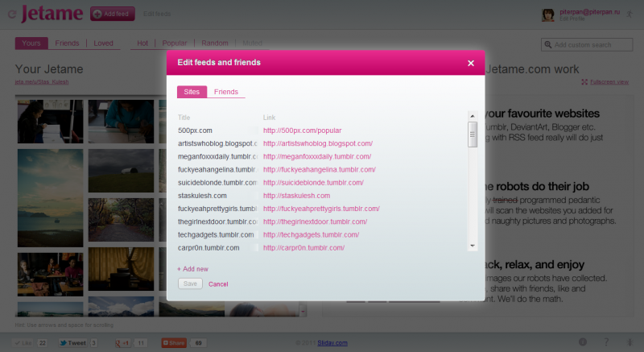Click the feeds list scrollbar thumb
The image size is (644, 352).
[x=473, y=135]
